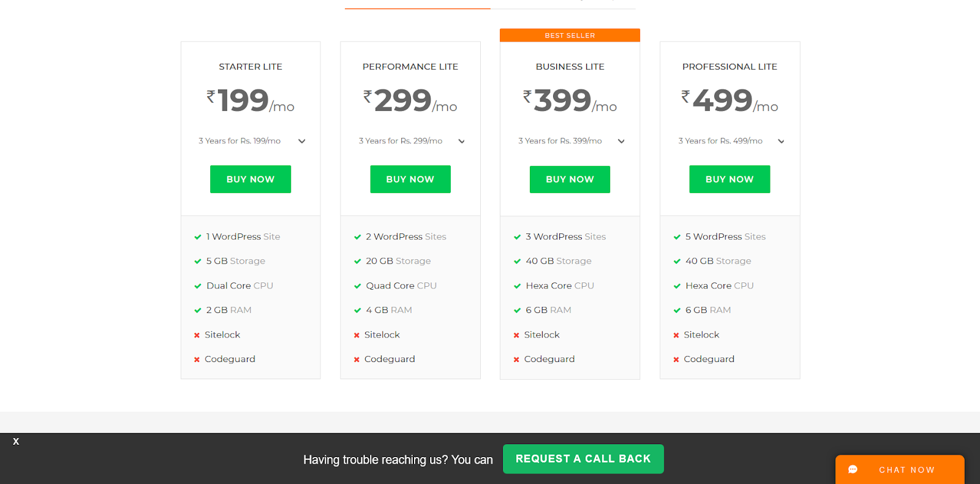Click red cross icon beside Starter Sitelock

[x=197, y=335]
